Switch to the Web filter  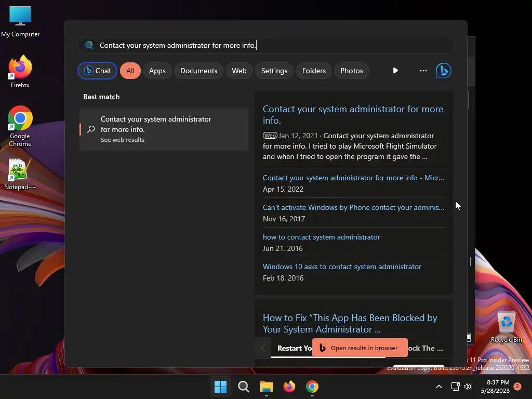coord(239,71)
